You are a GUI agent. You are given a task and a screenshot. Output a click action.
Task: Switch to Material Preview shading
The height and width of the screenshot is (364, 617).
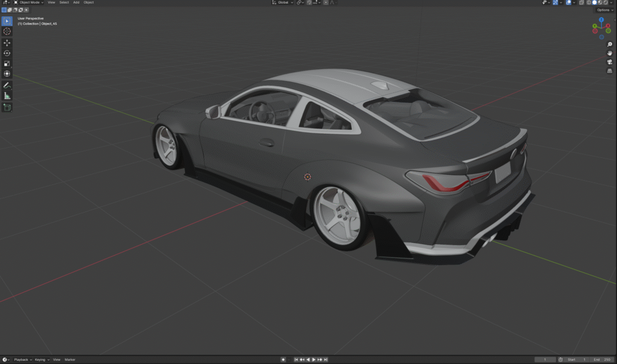600,2
